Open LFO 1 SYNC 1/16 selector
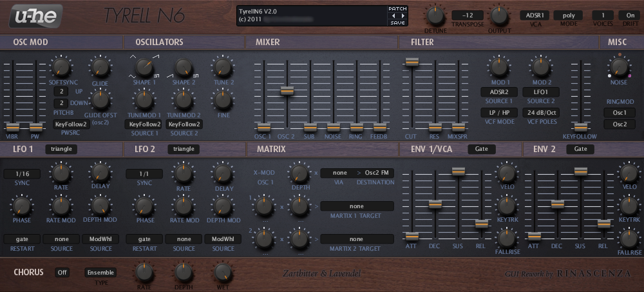 coord(22,174)
